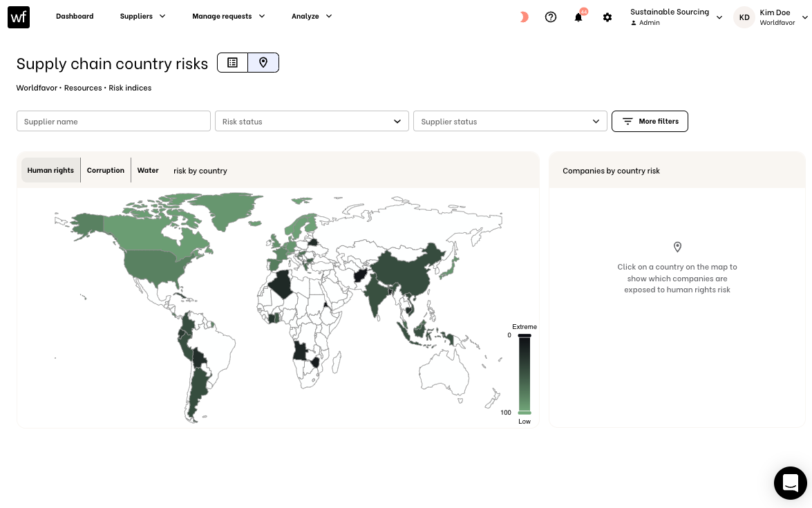The width and height of the screenshot is (812, 508).
Task: Open help via the question mark icon
Action: point(551,17)
